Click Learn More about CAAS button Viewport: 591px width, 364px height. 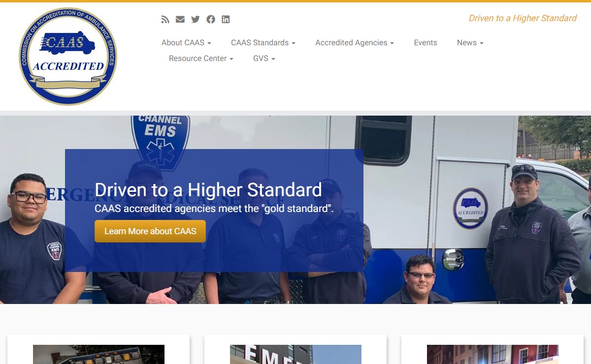coord(150,231)
